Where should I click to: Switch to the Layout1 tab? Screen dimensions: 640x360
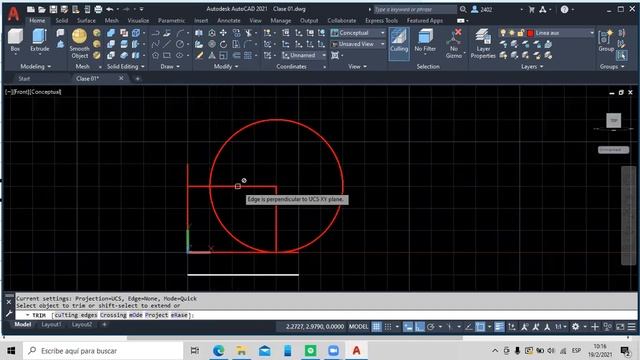51,324
